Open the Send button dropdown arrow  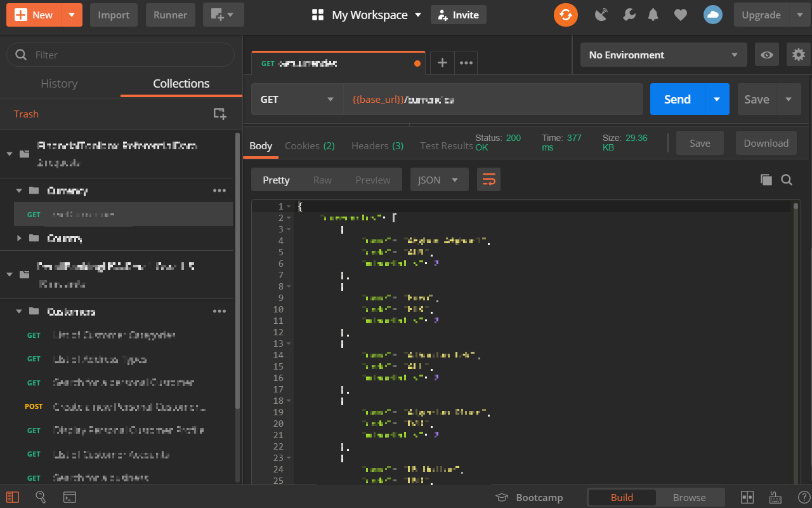click(717, 99)
